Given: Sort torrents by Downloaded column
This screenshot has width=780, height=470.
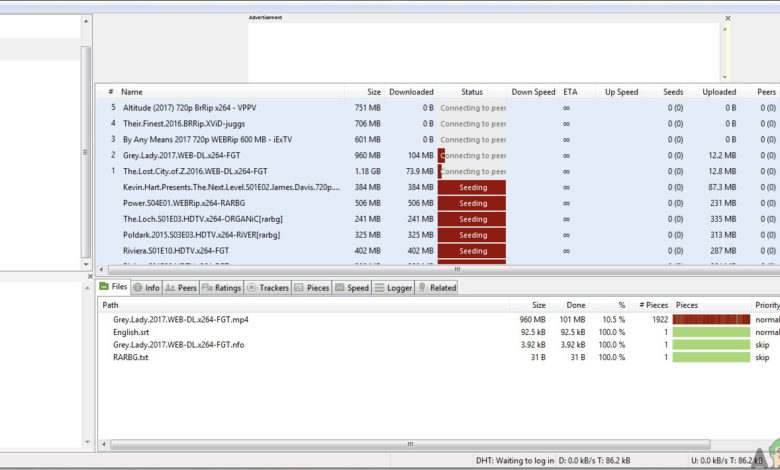Looking at the screenshot, I should tap(411, 92).
